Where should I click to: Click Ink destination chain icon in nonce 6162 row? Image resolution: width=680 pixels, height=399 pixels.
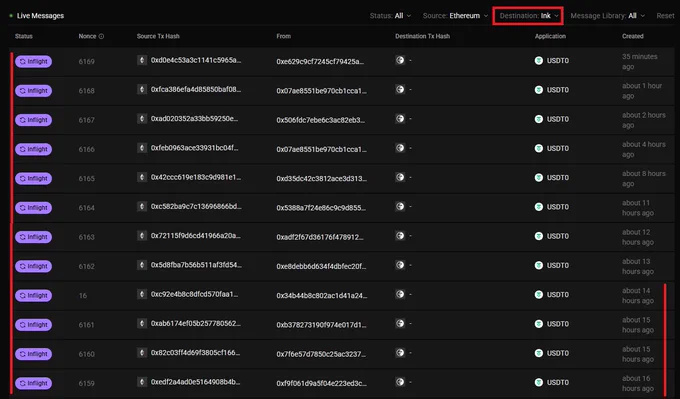pos(400,265)
